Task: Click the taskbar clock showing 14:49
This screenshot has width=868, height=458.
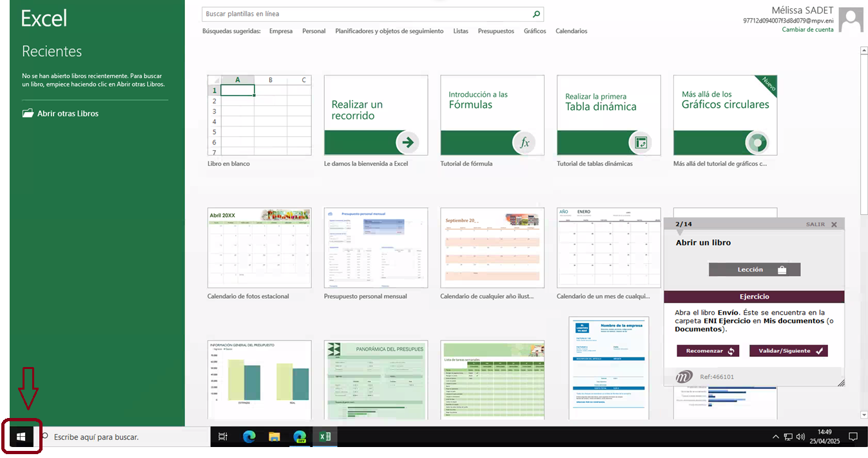Action: [x=824, y=437]
